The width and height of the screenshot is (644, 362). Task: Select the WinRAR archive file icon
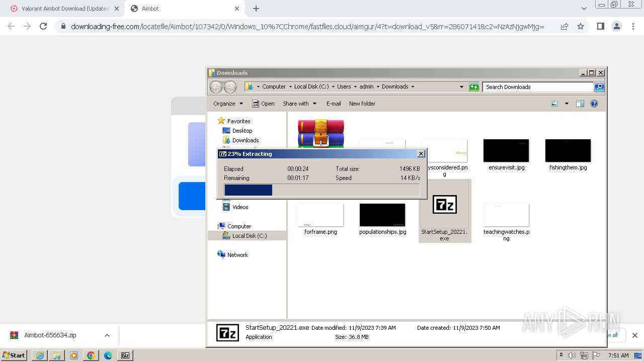pos(320,133)
